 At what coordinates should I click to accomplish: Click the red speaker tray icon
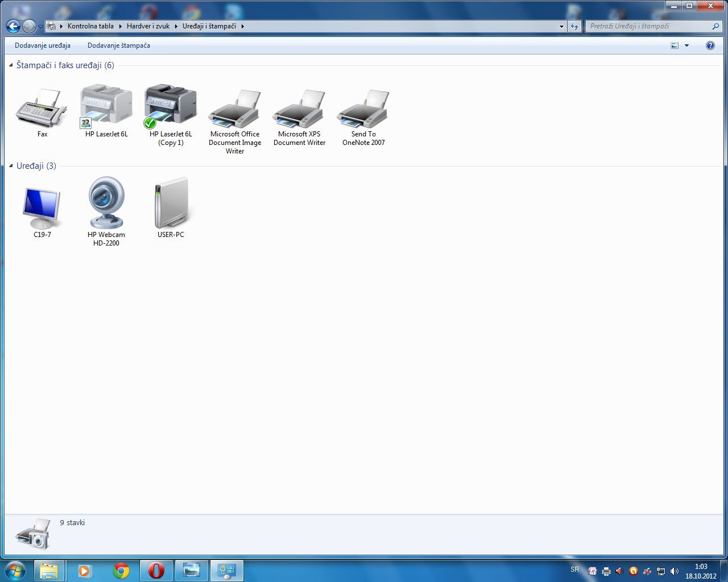tap(620, 571)
